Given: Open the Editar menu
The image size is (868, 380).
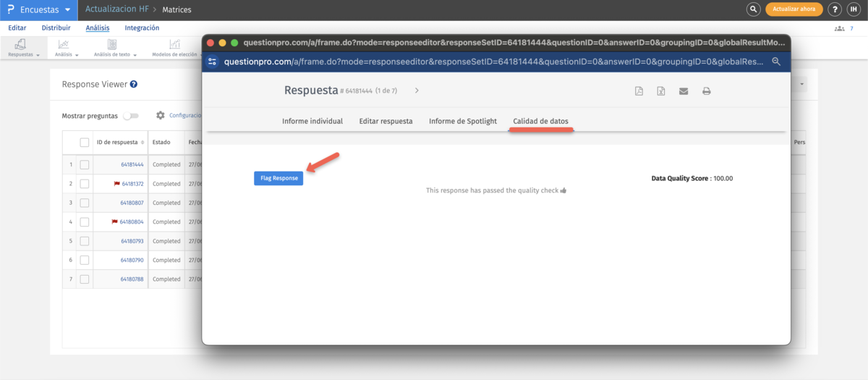Looking at the screenshot, I should [x=17, y=28].
